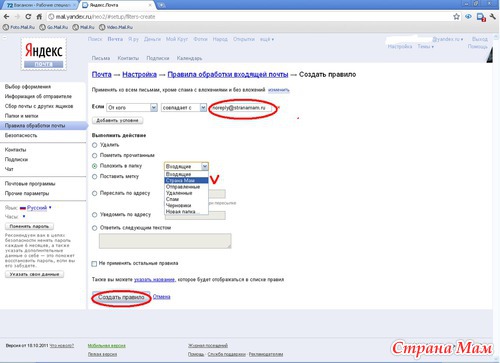
Task: Open new tab button
Action: pos(162,5)
